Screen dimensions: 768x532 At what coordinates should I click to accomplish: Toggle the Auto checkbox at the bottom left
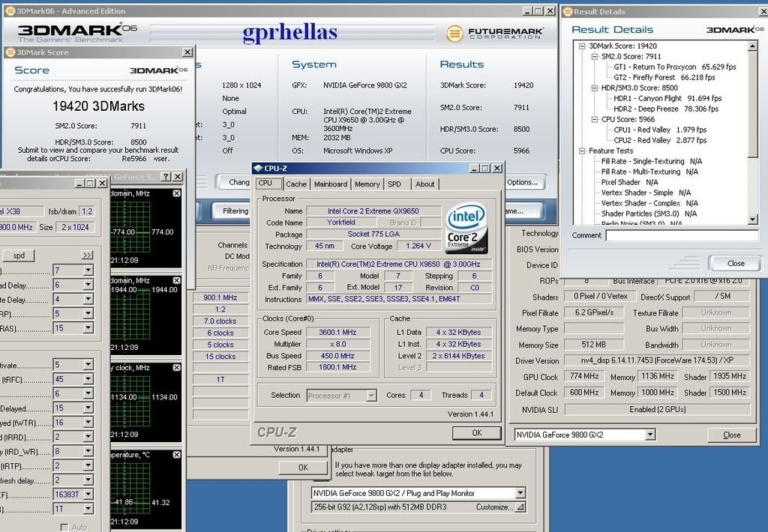pyautogui.click(x=64, y=527)
